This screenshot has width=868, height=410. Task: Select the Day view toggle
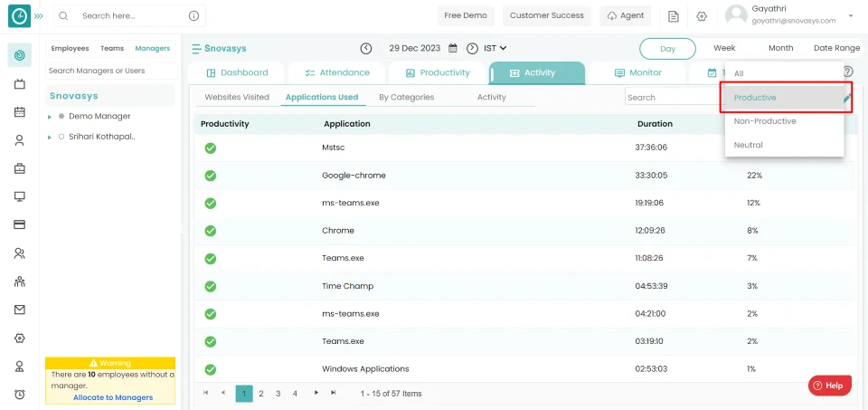(667, 49)
